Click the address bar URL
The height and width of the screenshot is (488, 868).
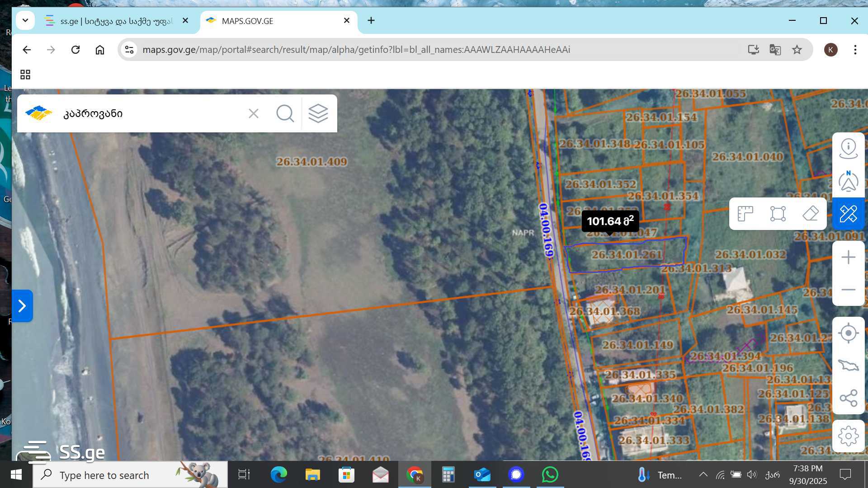[x=356, y=50]
